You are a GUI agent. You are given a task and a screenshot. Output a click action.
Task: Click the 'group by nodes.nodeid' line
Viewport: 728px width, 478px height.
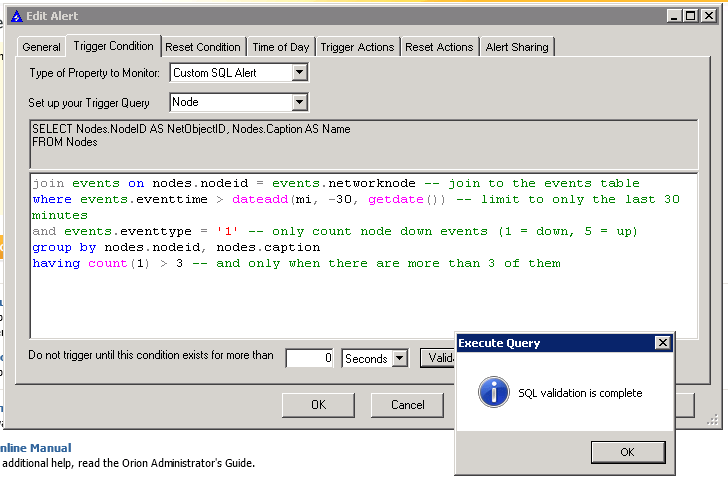[176, 247]
